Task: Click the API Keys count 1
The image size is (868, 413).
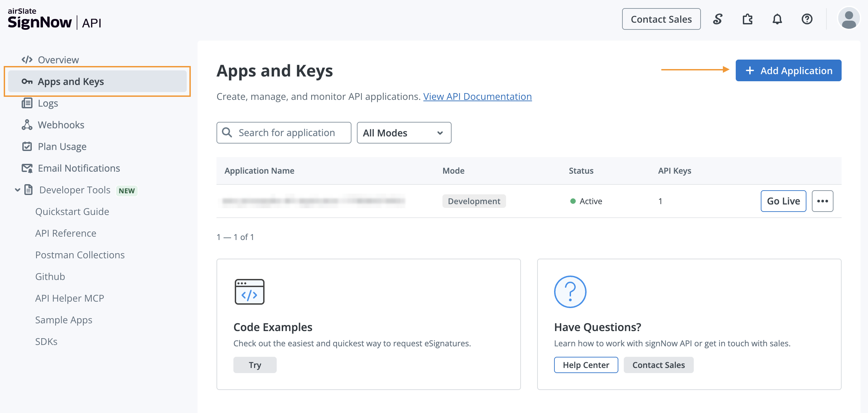Action: coord(660,201)
